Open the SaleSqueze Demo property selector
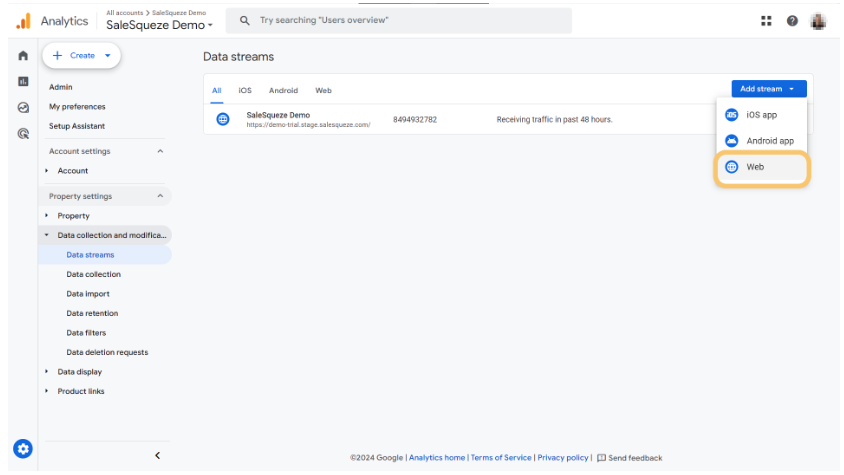The width and height of the screenshot is (844, 475). click(159, 25)
